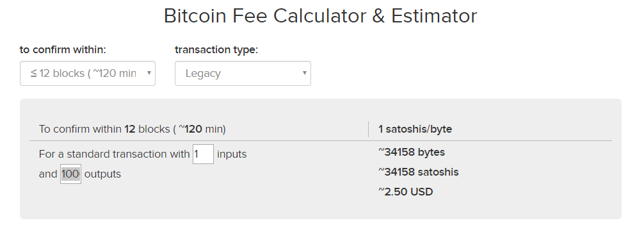Image resolution: width=644 pixels, height=232 pixels.
Task: Select the '1 satoshis/byte' fee rate text
Action: click(415, 129)
